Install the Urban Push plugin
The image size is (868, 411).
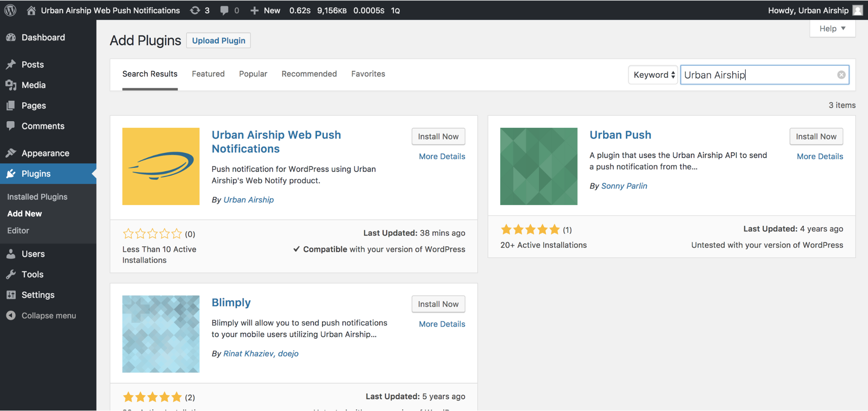point(815,136)
